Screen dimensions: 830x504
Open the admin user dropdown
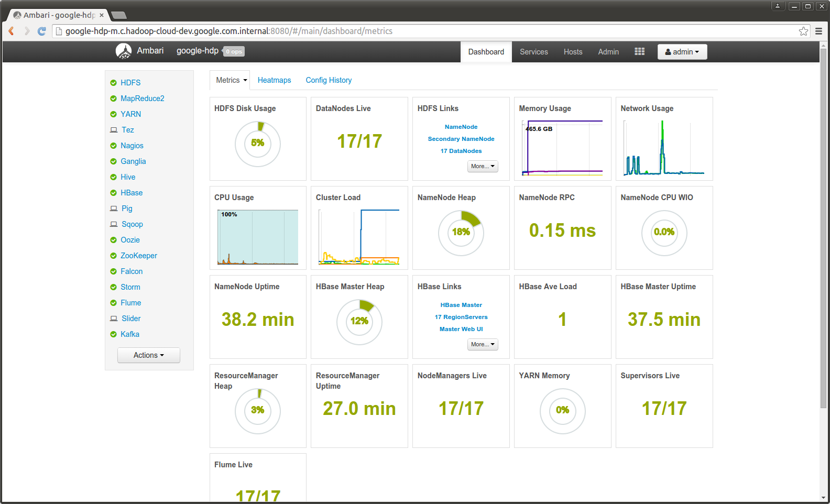(x=682, y=52)
